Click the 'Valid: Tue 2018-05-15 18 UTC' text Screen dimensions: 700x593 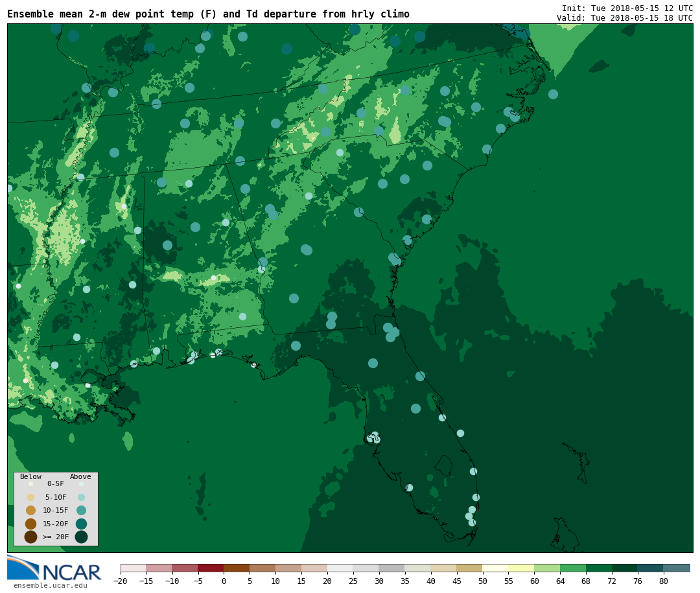coord(625,18)
